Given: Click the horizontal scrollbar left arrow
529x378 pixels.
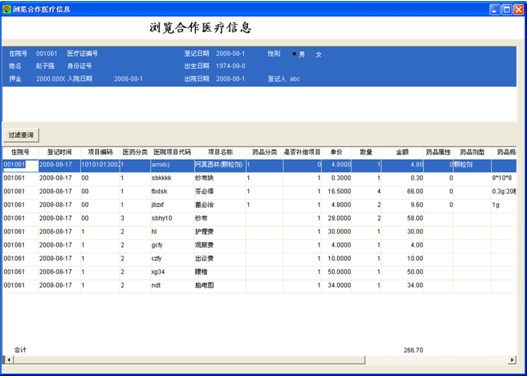Looking at the screenshot, I should (9, 360).
